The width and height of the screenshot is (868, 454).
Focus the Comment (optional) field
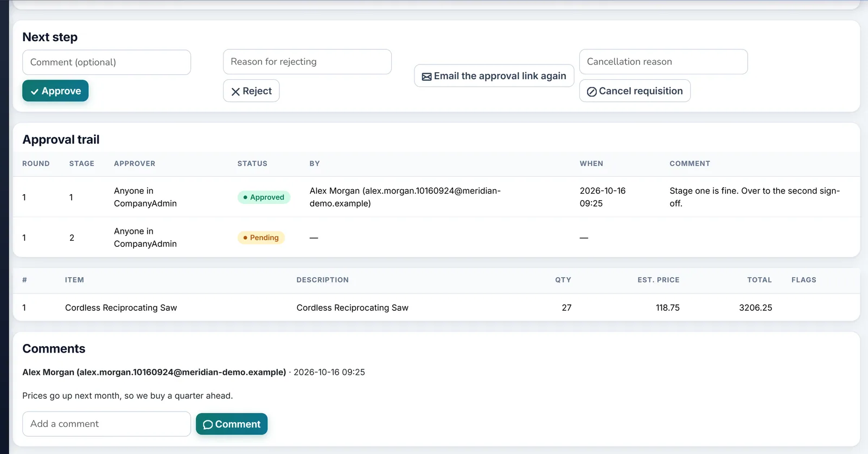[x=106, y=62]
